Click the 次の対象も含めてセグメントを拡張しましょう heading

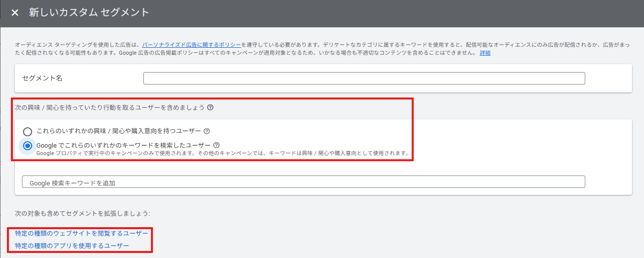click(x=82, y=213)
